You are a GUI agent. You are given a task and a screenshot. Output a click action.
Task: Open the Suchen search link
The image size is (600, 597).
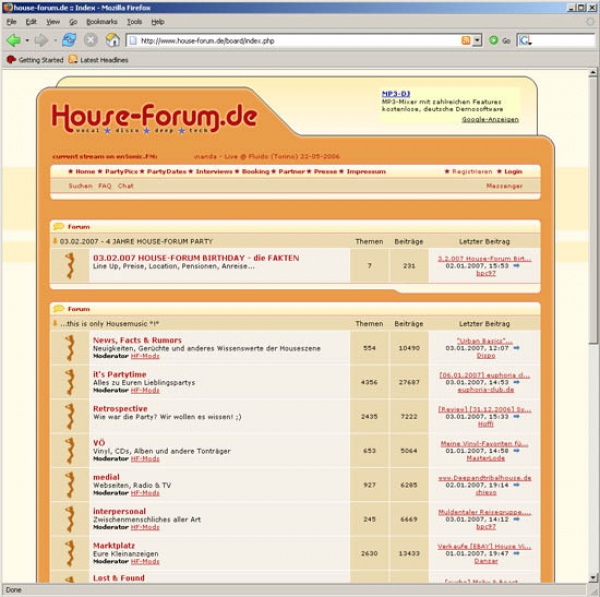click(80, 186)
